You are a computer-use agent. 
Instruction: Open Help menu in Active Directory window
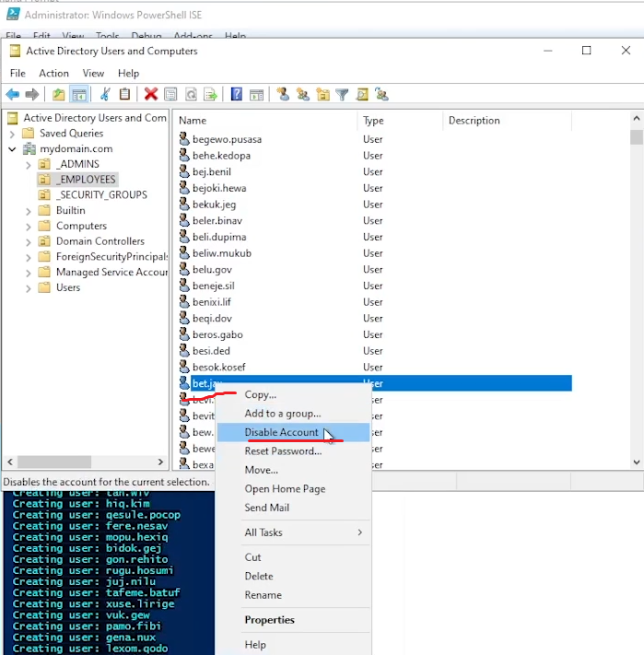128,73
